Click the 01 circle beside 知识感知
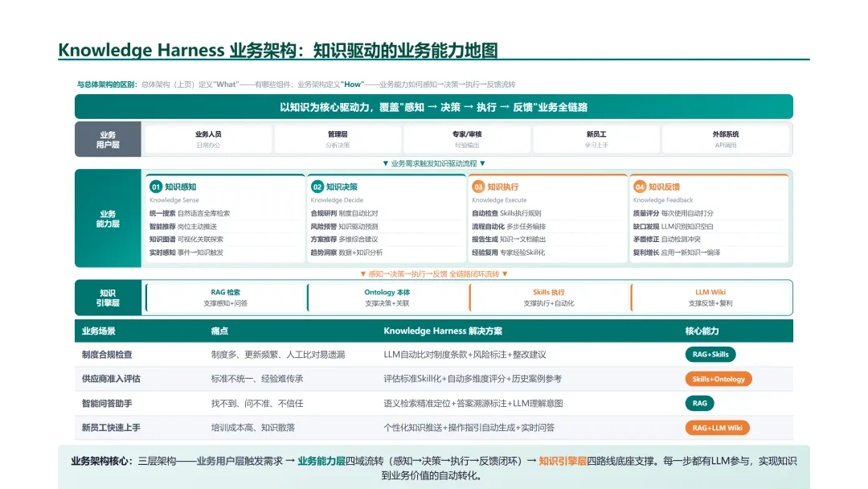The width and height of the screenshot is (868, 489). (156, 187)
